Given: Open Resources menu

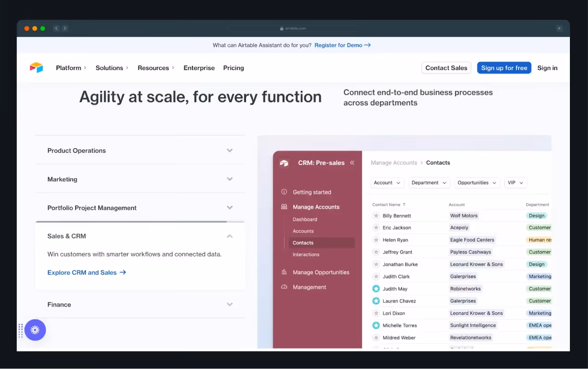Looking at the screenshot, I should click(156, 68).
